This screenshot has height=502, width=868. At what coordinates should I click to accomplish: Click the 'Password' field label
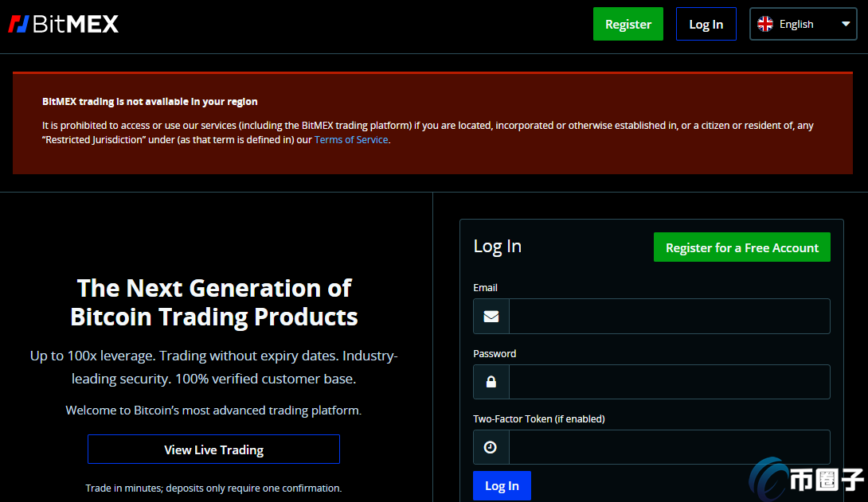495,354
